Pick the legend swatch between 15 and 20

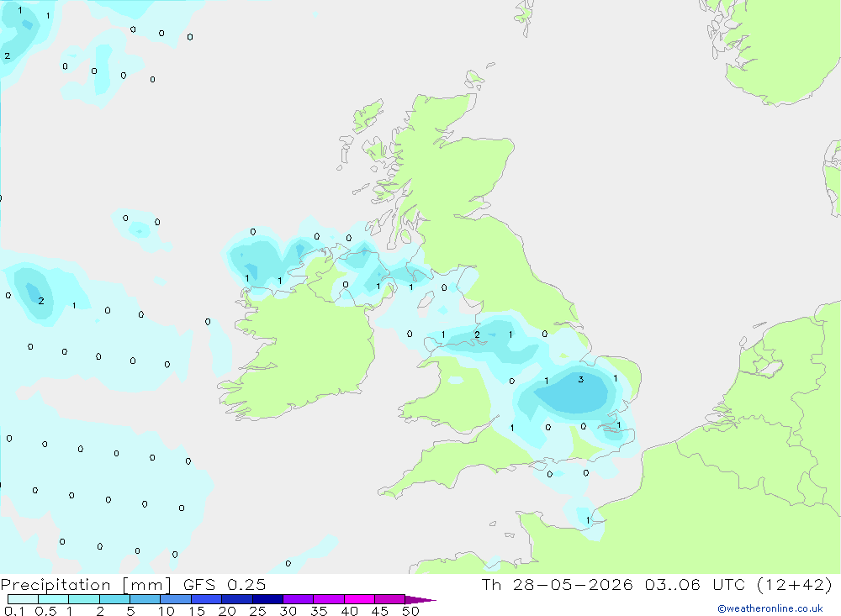point(206,599)
